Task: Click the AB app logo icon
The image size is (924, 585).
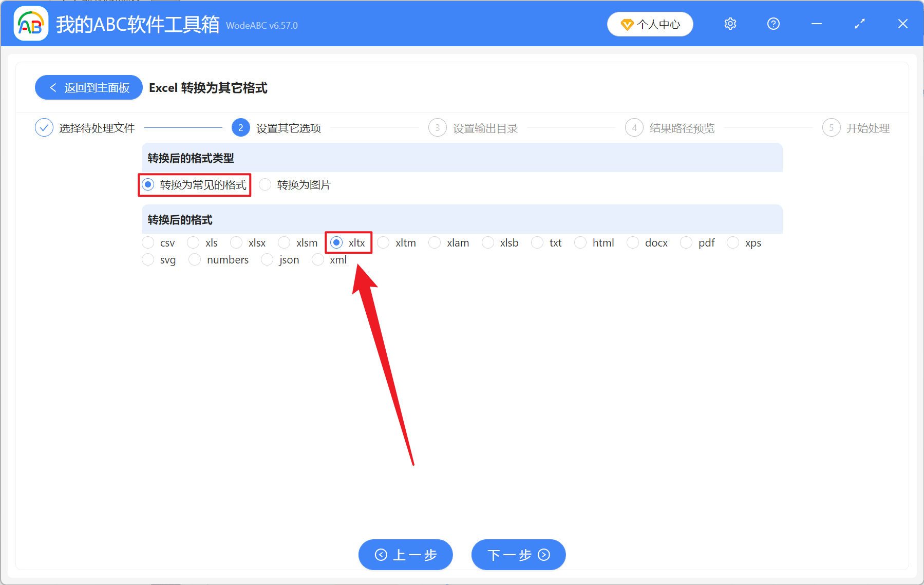Action: tap(30, 24)
